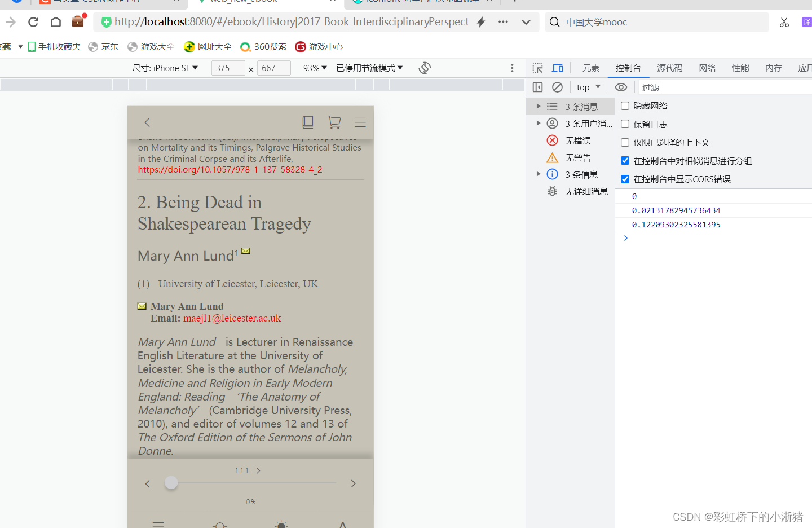Open the three-dot address bar menu
812x528 pixels.
tap(503, 22)
